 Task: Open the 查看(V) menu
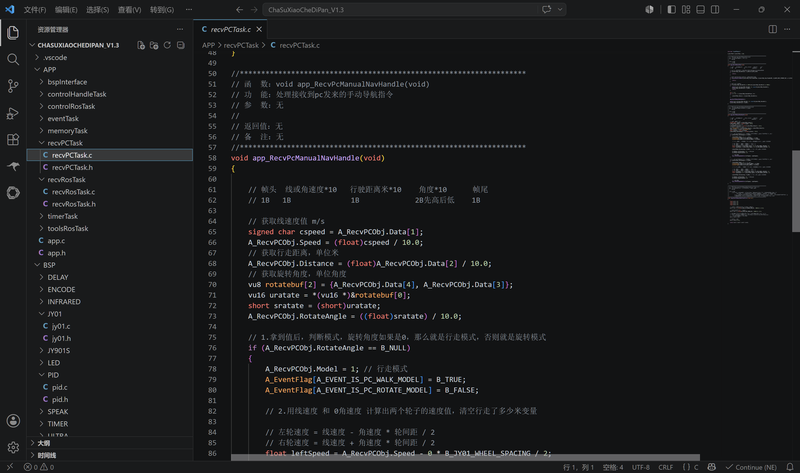[x=129, y=10]
